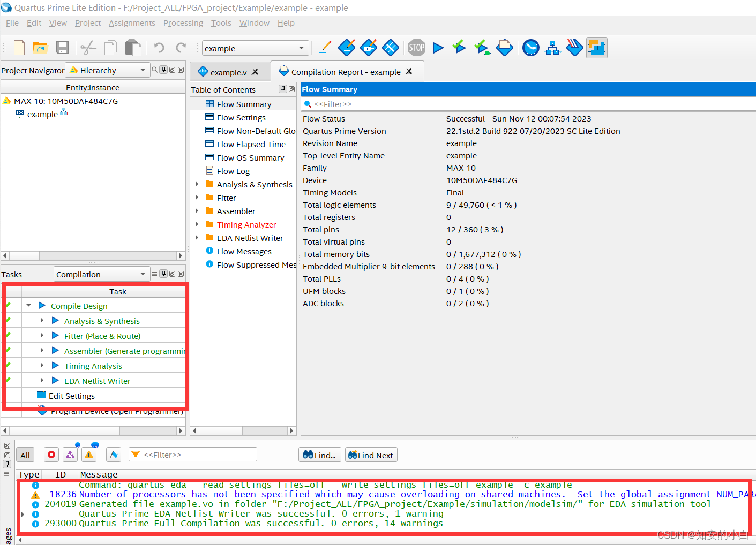The image size is (756, 545).
Task: Open the Assignments menu
Action: (x=132, y=23)
